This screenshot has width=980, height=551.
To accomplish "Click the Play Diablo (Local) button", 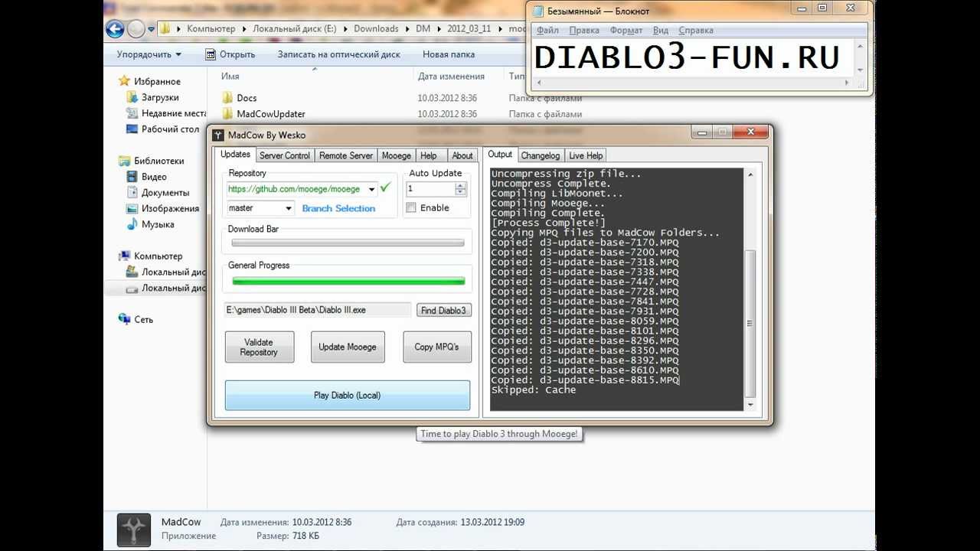I will [347, 396].
